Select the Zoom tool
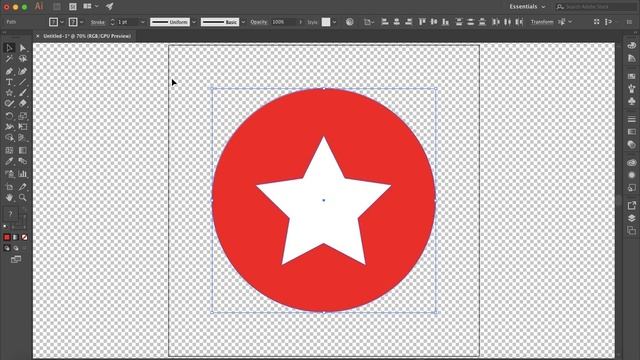 coord(23,198)
